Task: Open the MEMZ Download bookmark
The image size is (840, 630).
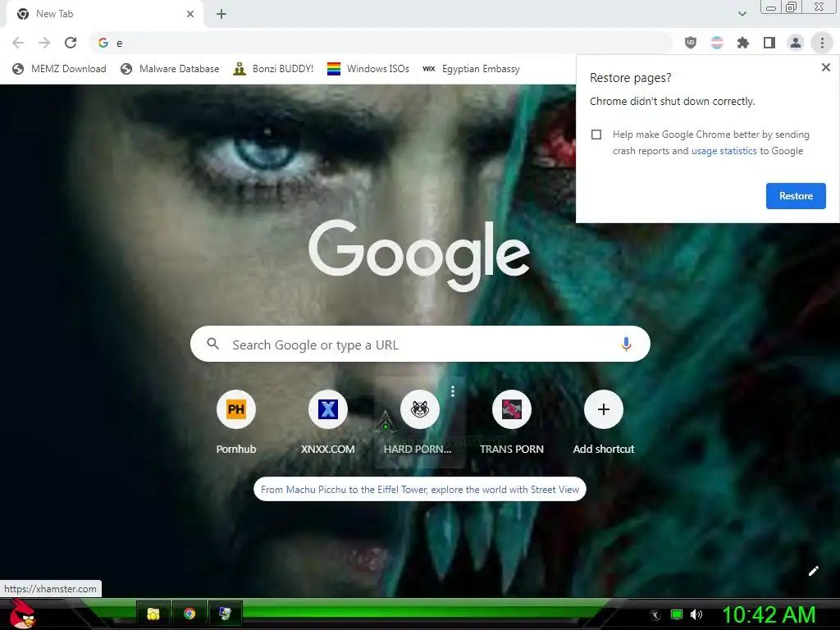Action: coord(59,69)
